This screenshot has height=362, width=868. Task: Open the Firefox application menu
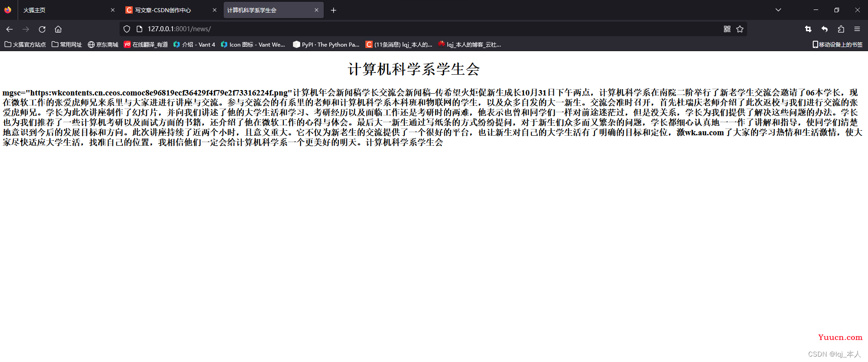(x=857, y=29)
